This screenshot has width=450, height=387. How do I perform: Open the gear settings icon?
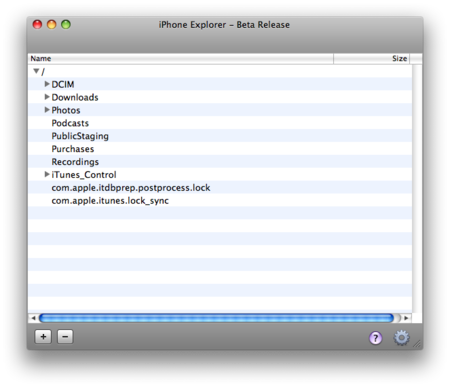click(401, 338)
